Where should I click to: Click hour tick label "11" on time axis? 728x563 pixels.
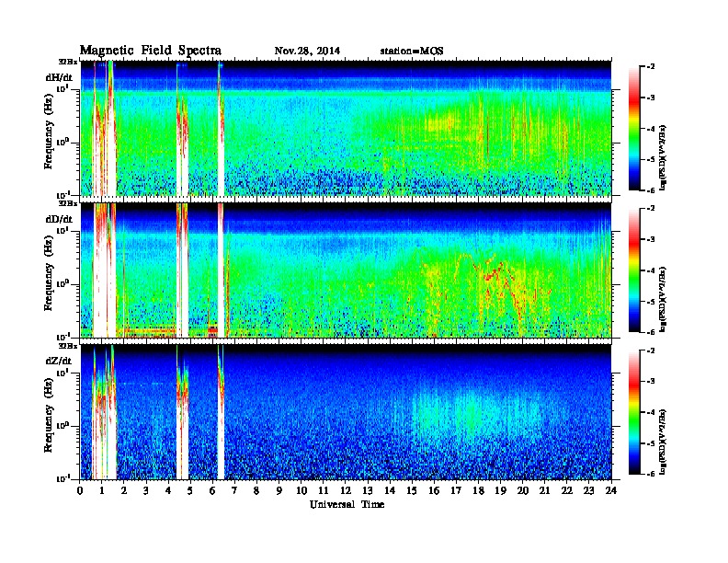pyautogui.click(x=324, y=490)
